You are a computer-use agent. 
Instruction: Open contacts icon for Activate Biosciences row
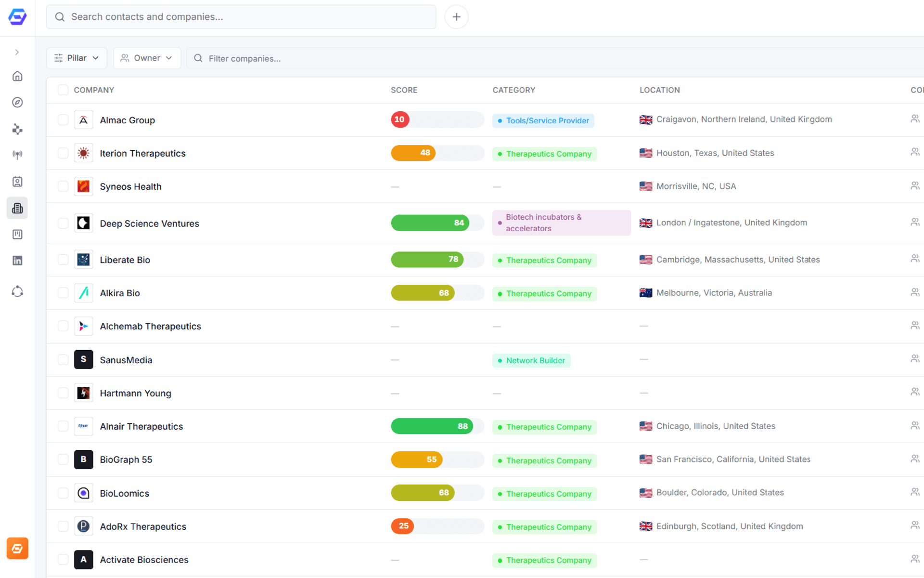point(915,559)
